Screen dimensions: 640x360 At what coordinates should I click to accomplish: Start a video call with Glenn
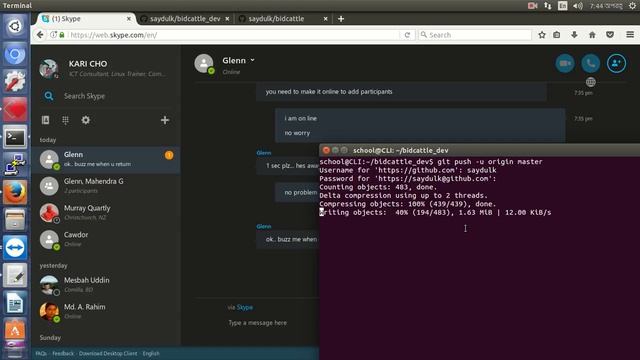[x=565, y=63]
